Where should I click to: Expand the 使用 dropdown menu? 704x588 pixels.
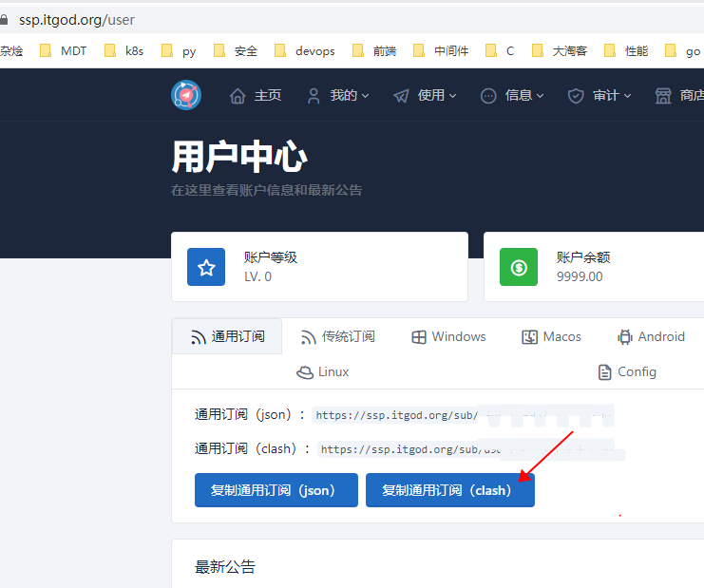(425, 96)
